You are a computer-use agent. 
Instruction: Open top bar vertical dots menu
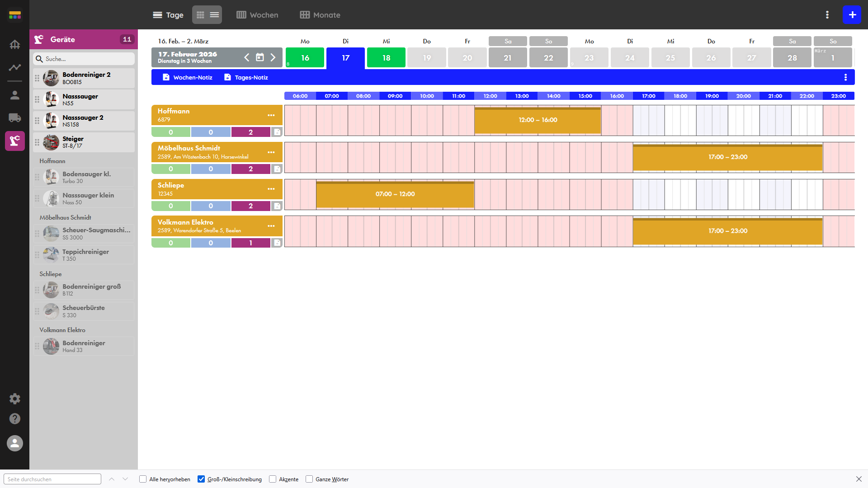pyautogui.click(x=827, y=15)
